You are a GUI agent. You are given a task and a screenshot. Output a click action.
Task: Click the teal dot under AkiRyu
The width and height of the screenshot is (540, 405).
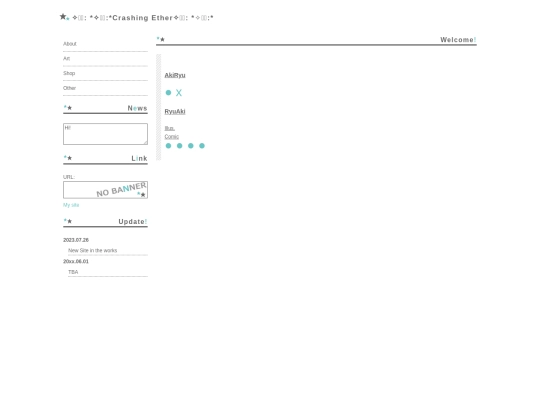pyautogui.click(x=168, y=93)
